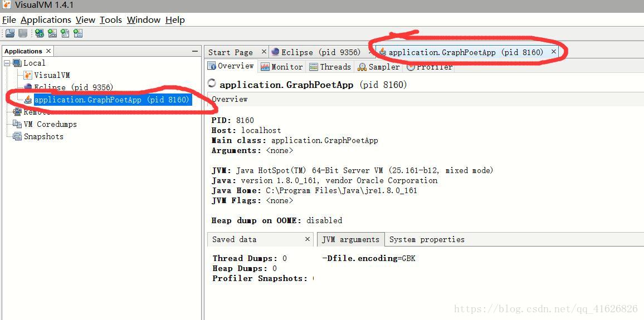Click the Saved data section header
The width and height of the screenshot is (644, 320).
pyautogui.click(x=261, y=240)
